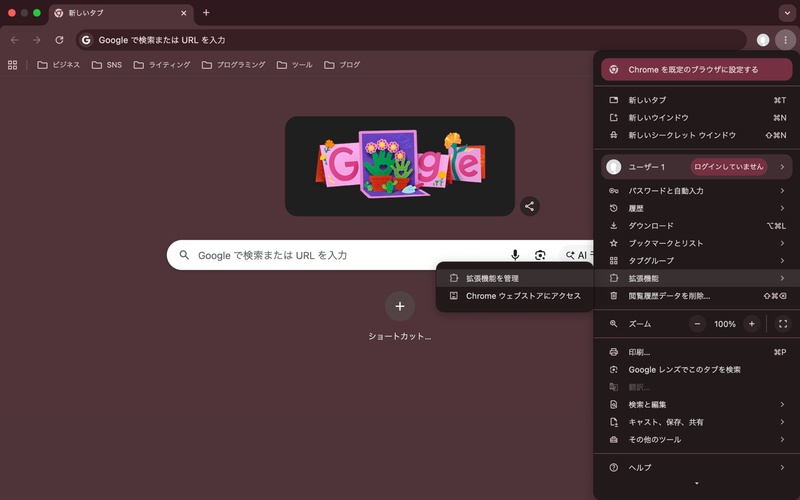Select Google レンズでこのタブを検索
The height and width of the screenshot is (500, 800).
(x=696, y=370)
